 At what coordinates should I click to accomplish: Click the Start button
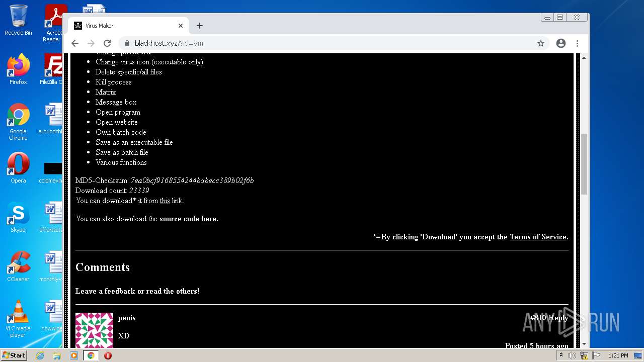coord(14,355)
